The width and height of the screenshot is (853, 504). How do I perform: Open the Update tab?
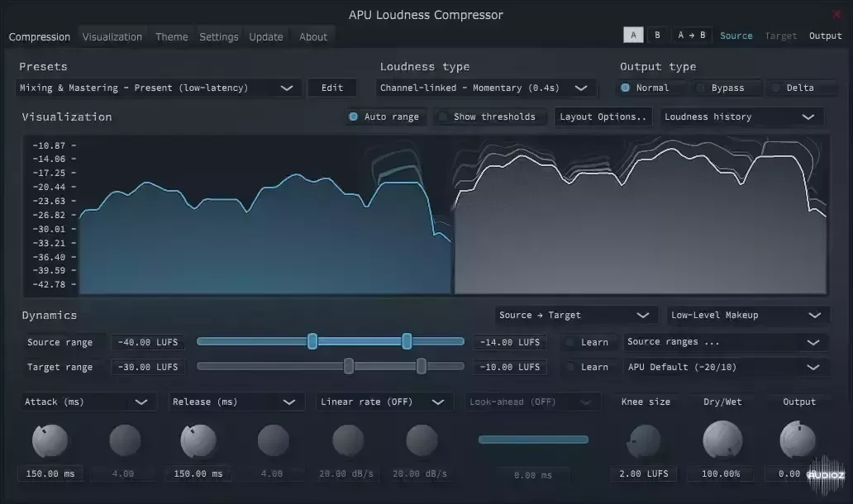pyautogui.click(x=266, y=37)
